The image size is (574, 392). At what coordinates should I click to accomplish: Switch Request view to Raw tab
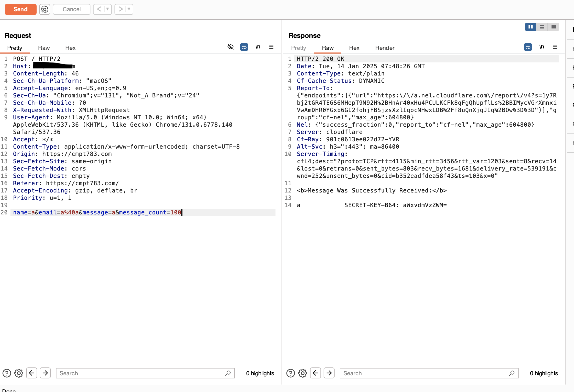click(44, 48)
